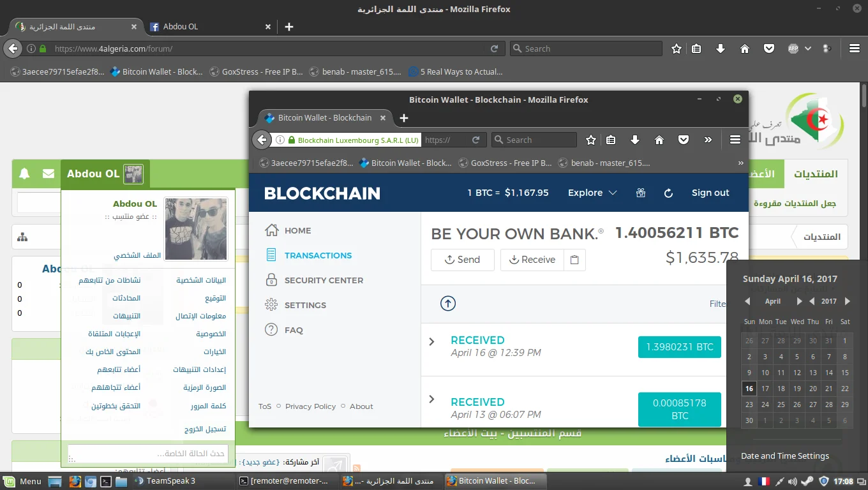The width and height of the screenshot is (868, 490).
Task: Go to next month in calendar
Action: pyautogui.click(x=799, y=301)
